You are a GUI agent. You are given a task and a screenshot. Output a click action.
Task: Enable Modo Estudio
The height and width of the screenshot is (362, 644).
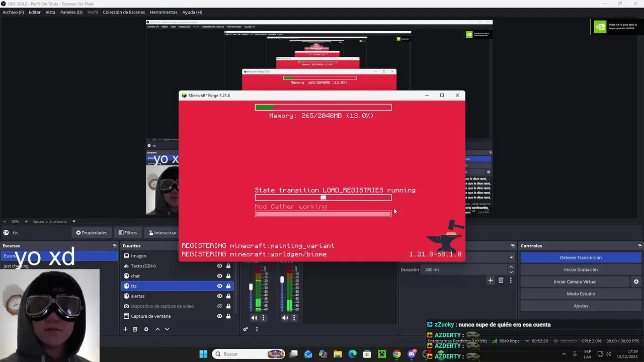581,294
